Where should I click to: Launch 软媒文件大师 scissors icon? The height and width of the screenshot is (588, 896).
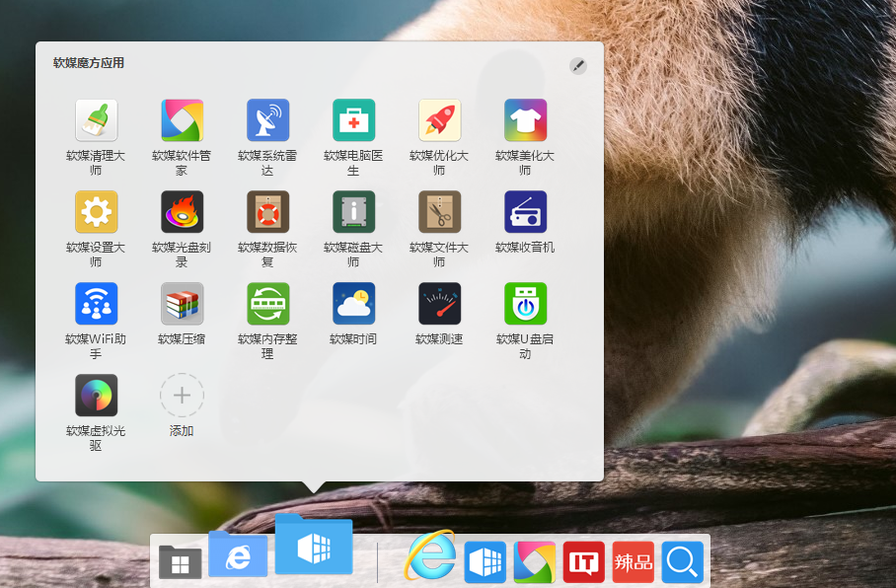pyautogui.click(x=439, y=212)
